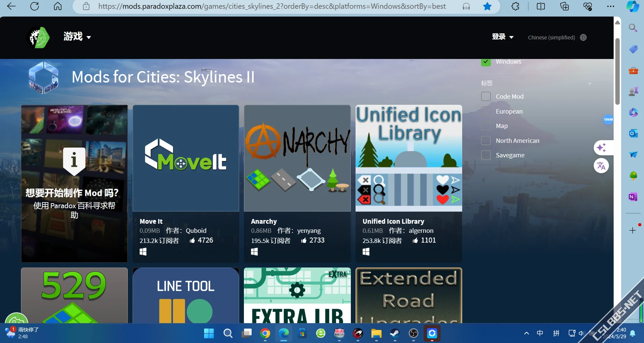Click the language globe icon
The height and width of the screenshot is (343, 644).
pos(583,37)
